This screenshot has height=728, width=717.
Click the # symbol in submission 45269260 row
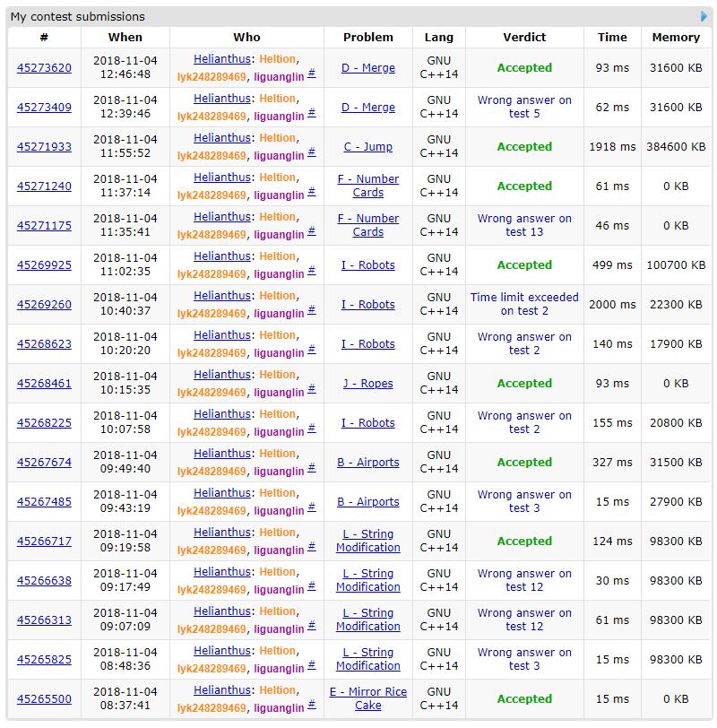pyautogui.click(x=312, y=311)
